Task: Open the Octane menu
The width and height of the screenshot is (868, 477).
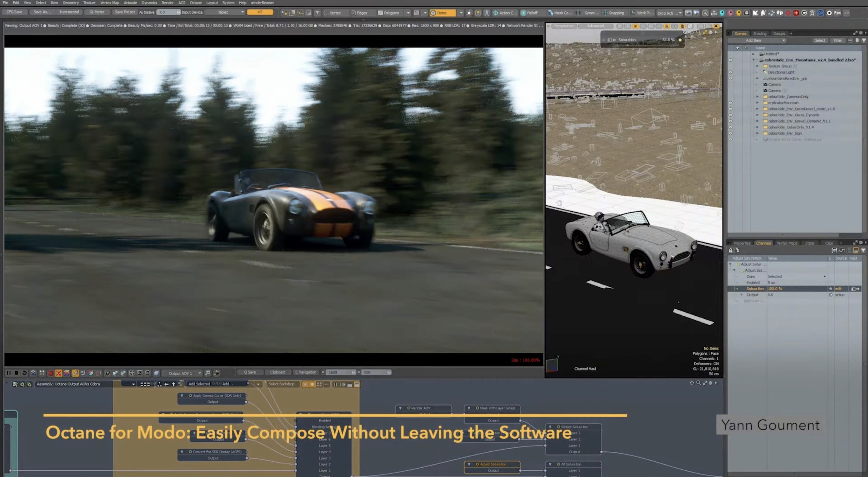Action: (195, 3)
